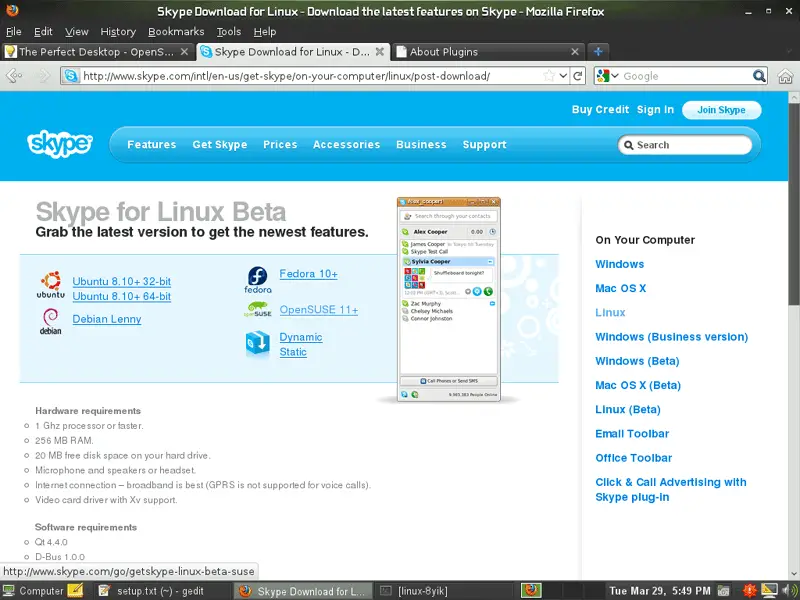Open the Prices navigation item
Image resolution: width=800 pixels, height=600 pixels.
pos(280,144)
